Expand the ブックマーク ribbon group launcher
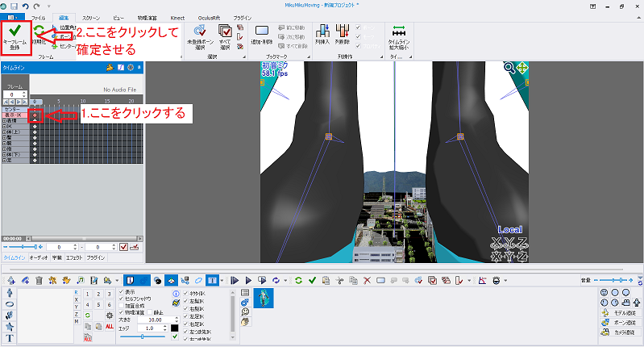644x347 pixels. point(310,57)
